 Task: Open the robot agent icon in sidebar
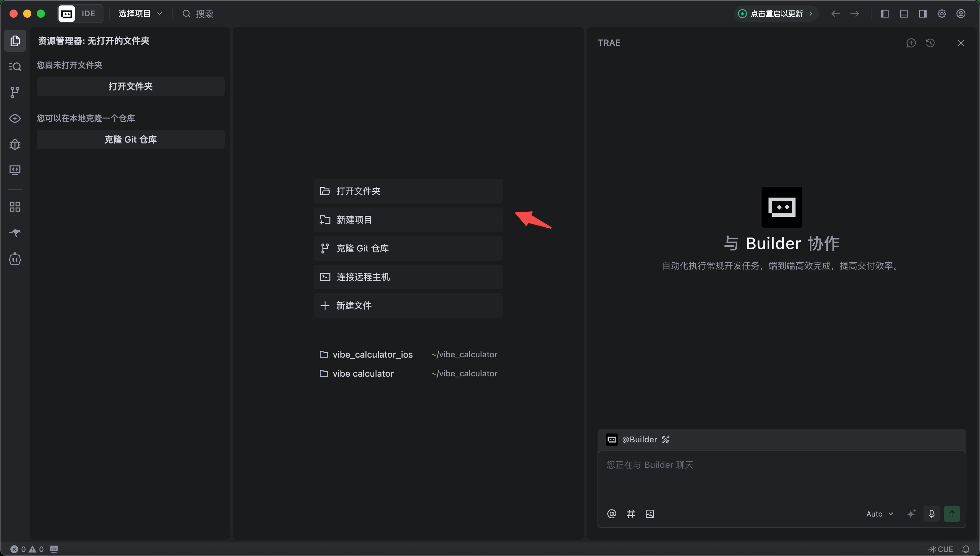click(x=15, y=259)
